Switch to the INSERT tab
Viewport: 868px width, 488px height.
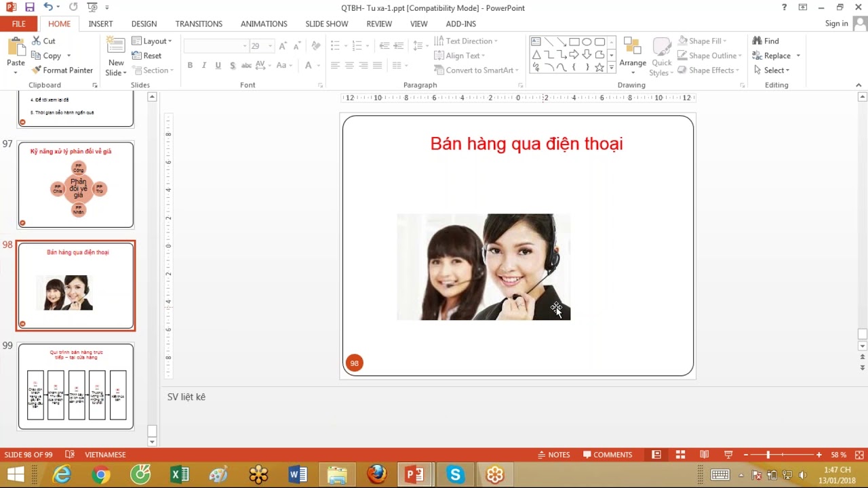(100, 24)
